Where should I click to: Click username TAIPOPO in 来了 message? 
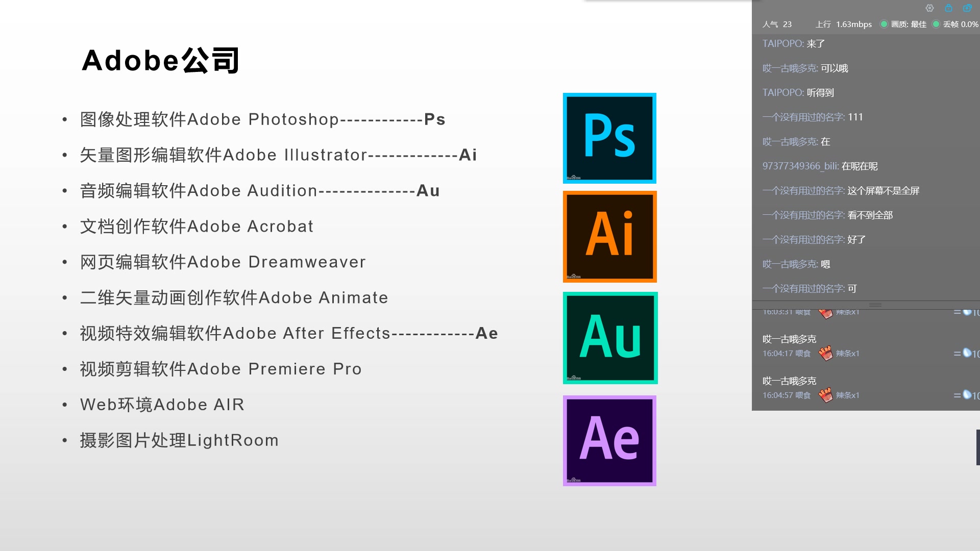(x=782, y=44)
